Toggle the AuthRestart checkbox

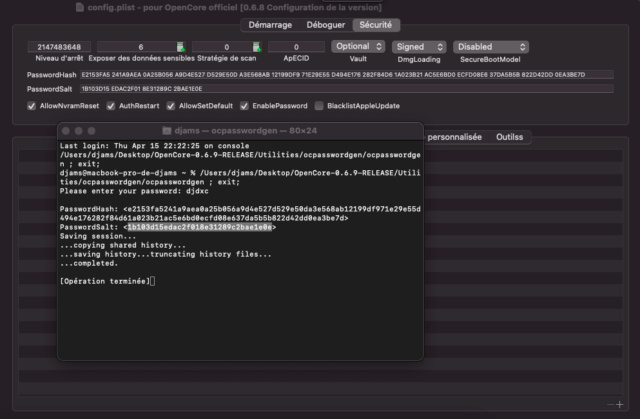[111, 106]
